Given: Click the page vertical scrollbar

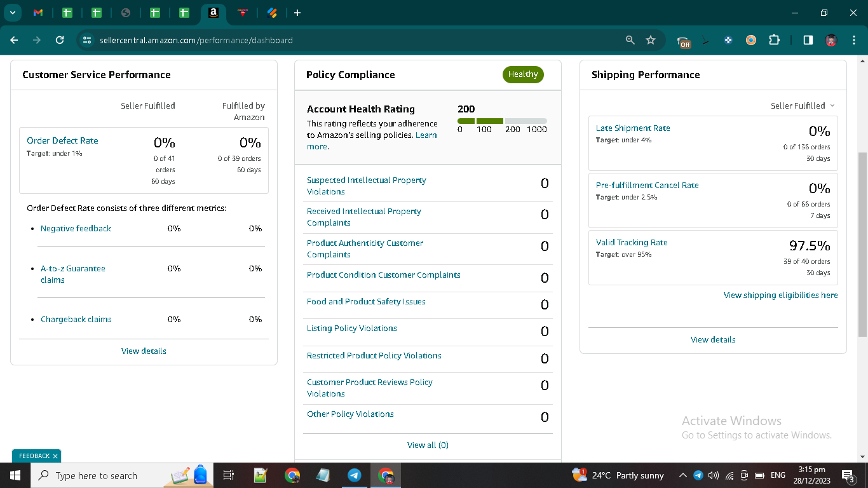Looking at the screenshot, I should pos(862,245).
